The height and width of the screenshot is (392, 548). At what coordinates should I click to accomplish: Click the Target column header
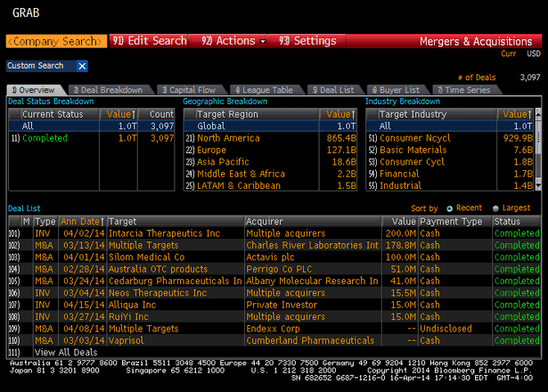pos(176,222)
